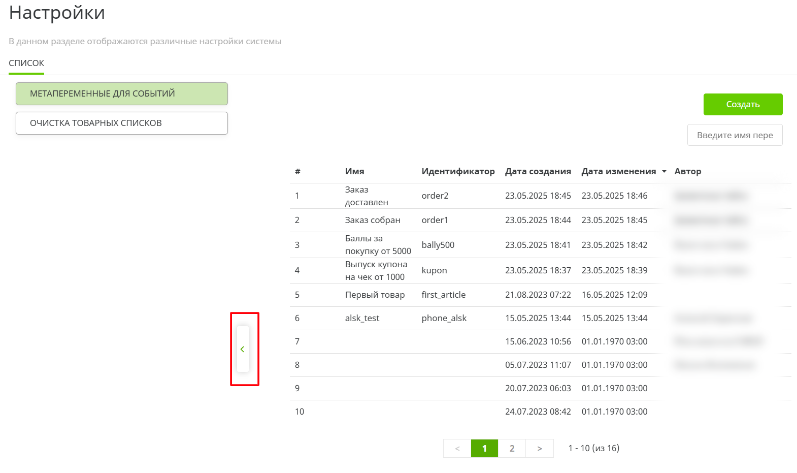Click the Автор column header
The height and width of the screenshot is (473, 797).
point(688,172)
